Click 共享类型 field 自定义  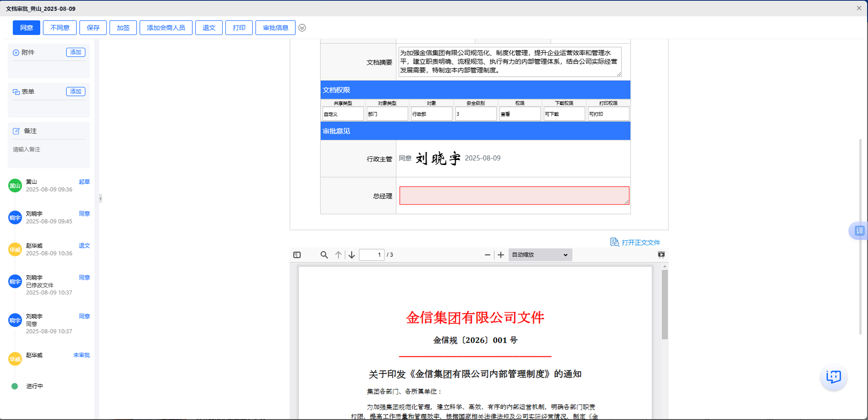coord(343,114)
